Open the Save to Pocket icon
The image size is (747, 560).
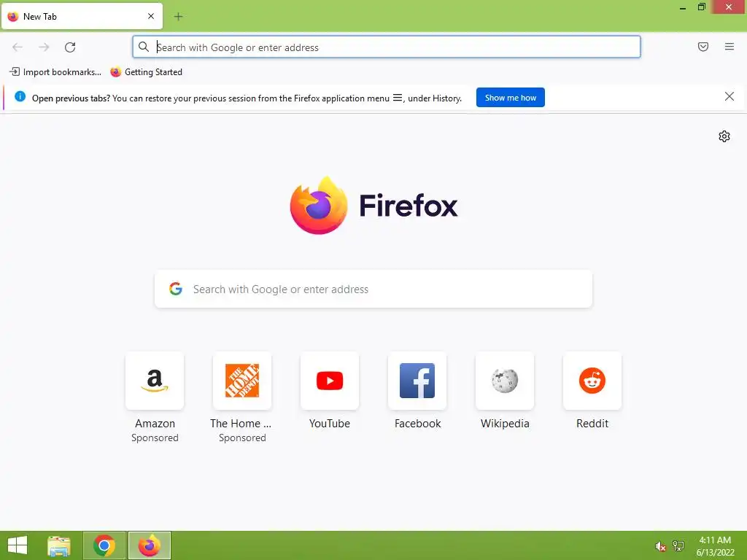703,47
